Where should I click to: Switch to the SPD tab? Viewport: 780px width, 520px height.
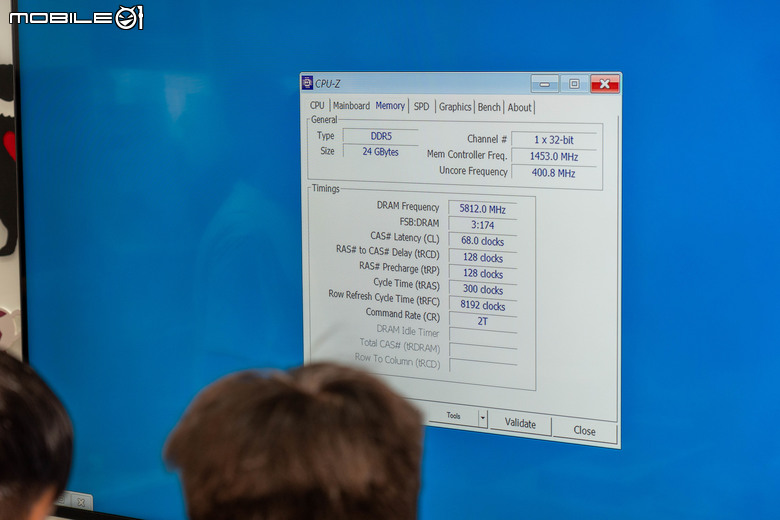(421, 106)
